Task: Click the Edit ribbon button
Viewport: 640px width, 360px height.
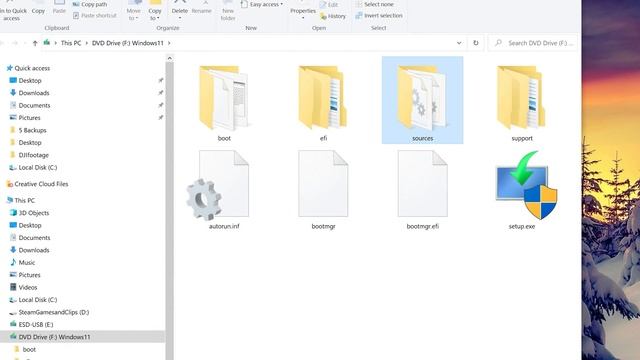Action: 329,5
